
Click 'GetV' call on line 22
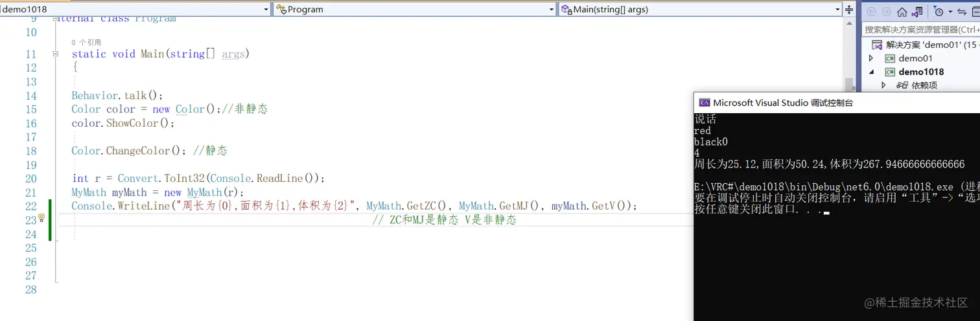tap(603, 206)
